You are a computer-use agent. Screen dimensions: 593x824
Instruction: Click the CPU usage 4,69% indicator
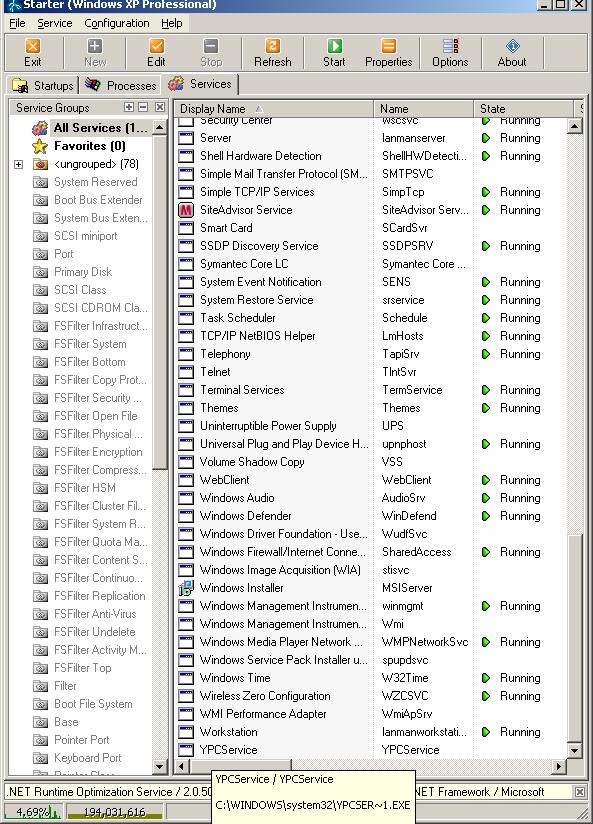tap(34, 812)
